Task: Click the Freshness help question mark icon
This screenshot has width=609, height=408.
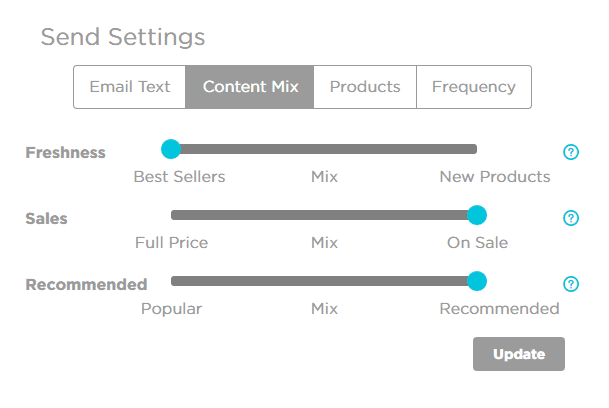Action: click(x=571, y=152)
